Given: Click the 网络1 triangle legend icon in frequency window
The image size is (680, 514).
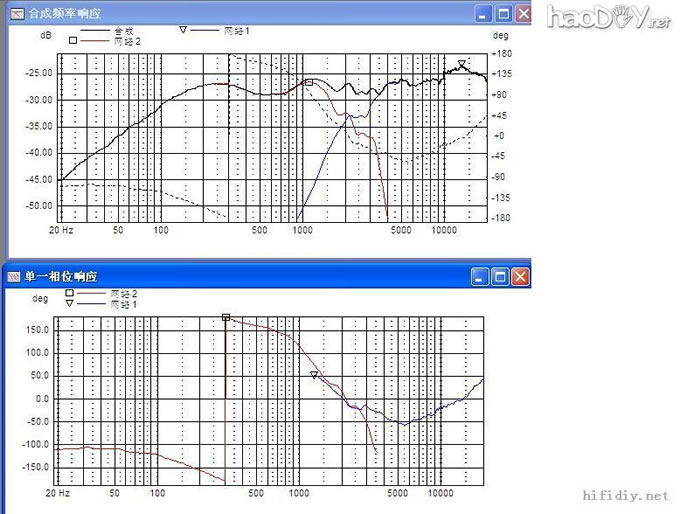Looking at the screenshot, I should (x=182, y=31).
